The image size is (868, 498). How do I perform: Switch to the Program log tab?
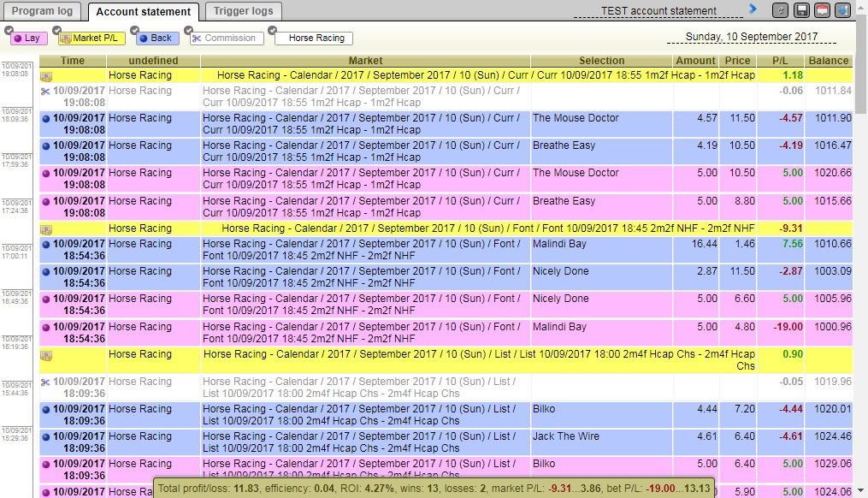(42, 11)
